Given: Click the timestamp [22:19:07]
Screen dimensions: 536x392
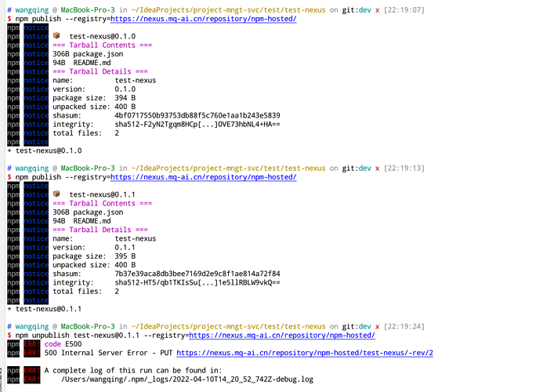Looking at the screenshot, I should [x=404, y=10].
